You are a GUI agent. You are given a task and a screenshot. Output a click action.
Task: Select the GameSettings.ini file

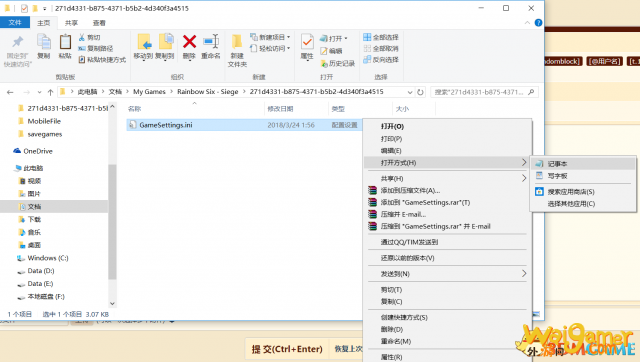point(165,125)
